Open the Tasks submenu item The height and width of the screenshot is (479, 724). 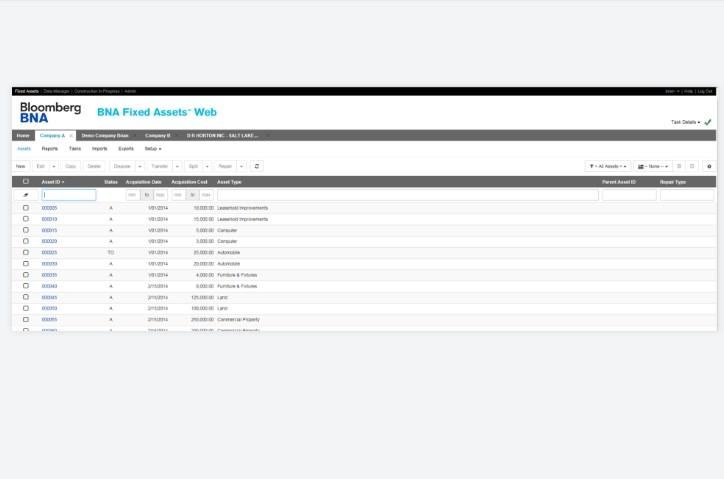tap(75, 149)
